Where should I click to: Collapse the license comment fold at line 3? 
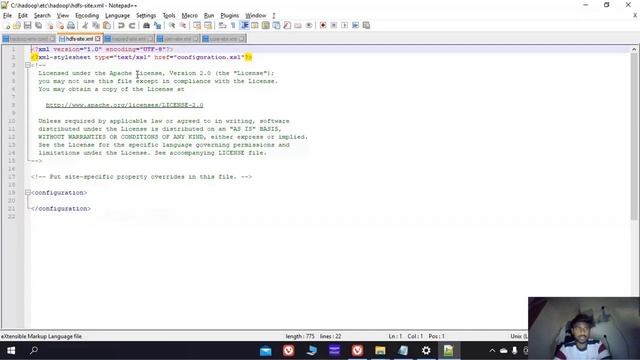28,65
